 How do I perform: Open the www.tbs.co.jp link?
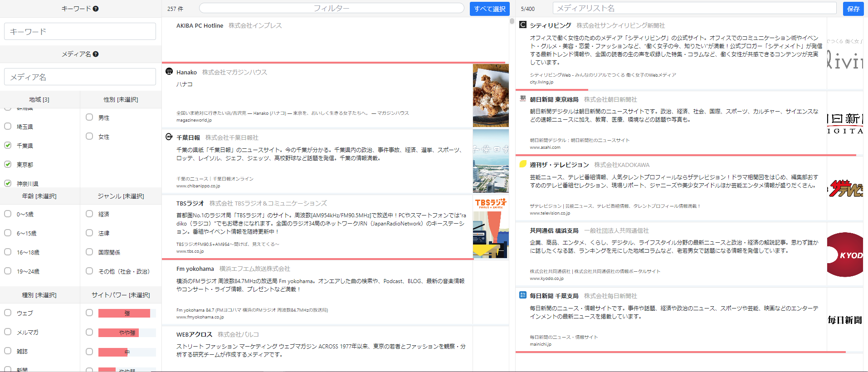point(190,251)
